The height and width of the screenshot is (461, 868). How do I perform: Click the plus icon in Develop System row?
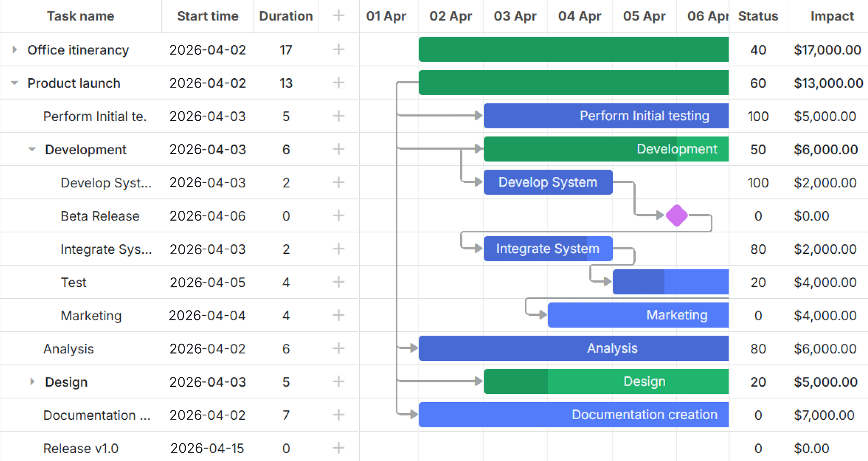pyautogui.click(x=338, y=182)
